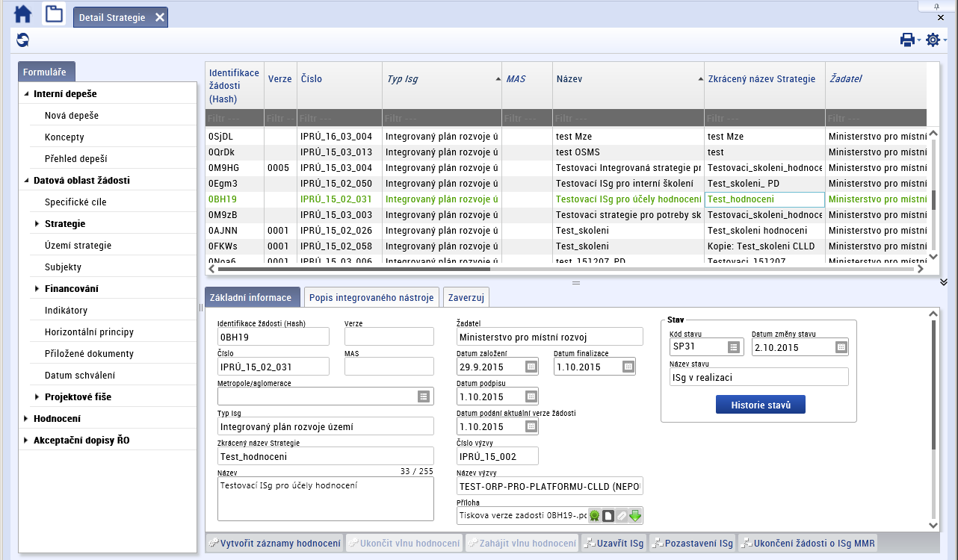The image size is (958, 560).
Task: Open Přiložené dokumenty form
Action: (x=89, y=354)
